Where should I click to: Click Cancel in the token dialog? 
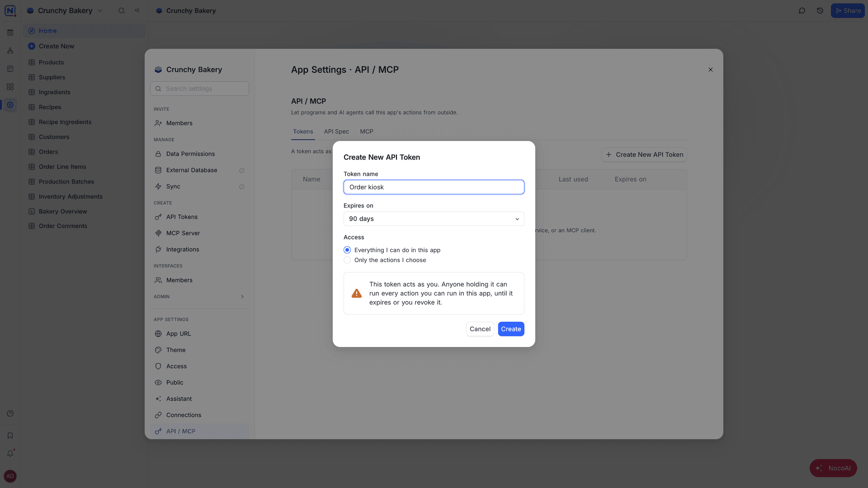tap(480, 329)
